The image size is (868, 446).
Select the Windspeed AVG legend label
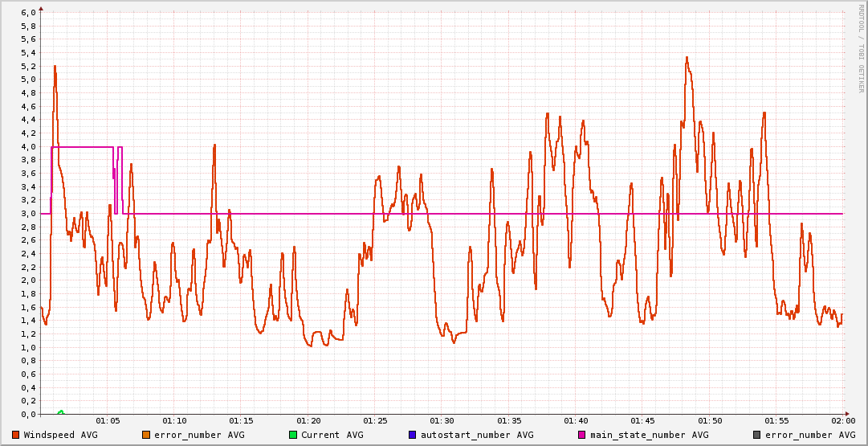click(x=61, y=435)
